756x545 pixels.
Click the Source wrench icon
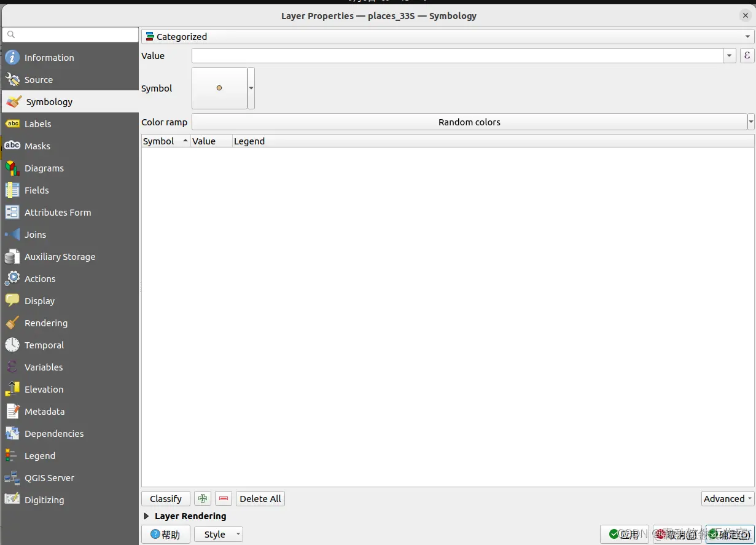(x=12, y=80)
